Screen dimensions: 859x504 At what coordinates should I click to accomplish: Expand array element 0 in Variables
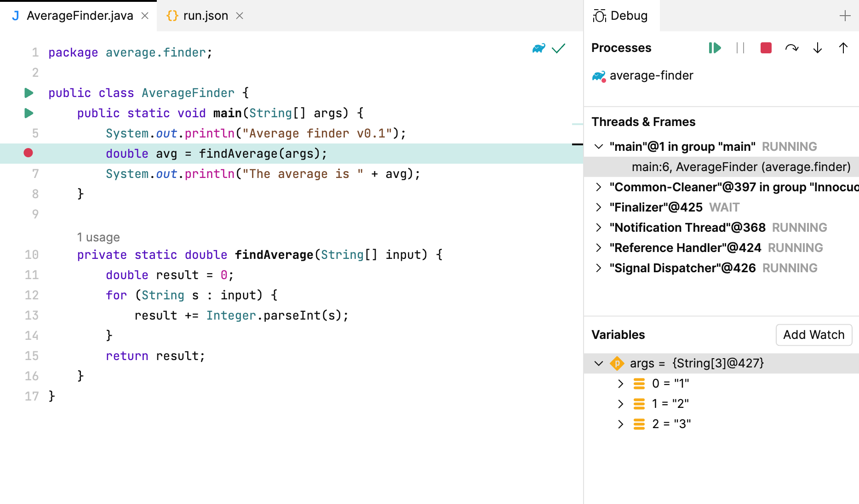621,383
